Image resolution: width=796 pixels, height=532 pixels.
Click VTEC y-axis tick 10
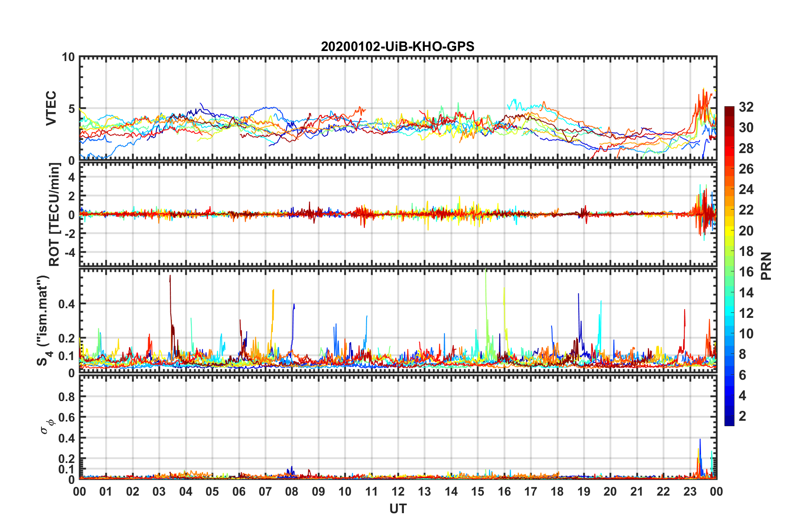tap(68, 57)
